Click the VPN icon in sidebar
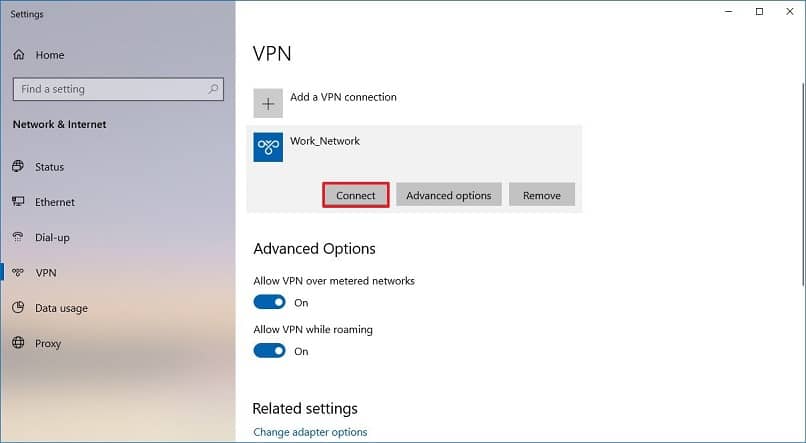Viewport: 806px width, 443px height. point(19,272)
